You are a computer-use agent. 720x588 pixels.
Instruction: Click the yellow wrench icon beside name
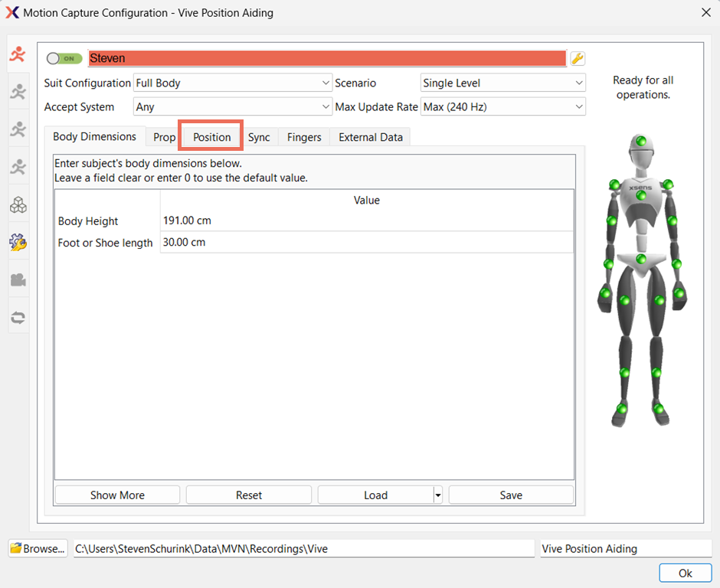[578, 59]
